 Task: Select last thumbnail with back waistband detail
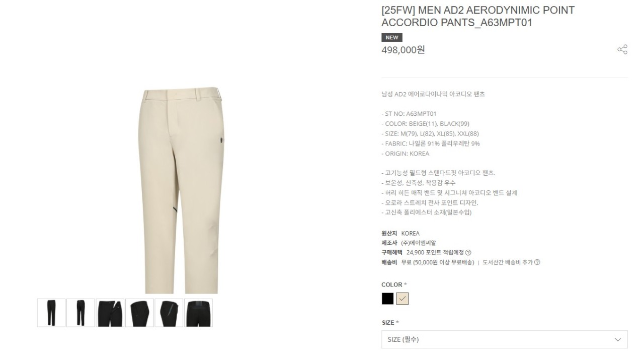point(198,313)
